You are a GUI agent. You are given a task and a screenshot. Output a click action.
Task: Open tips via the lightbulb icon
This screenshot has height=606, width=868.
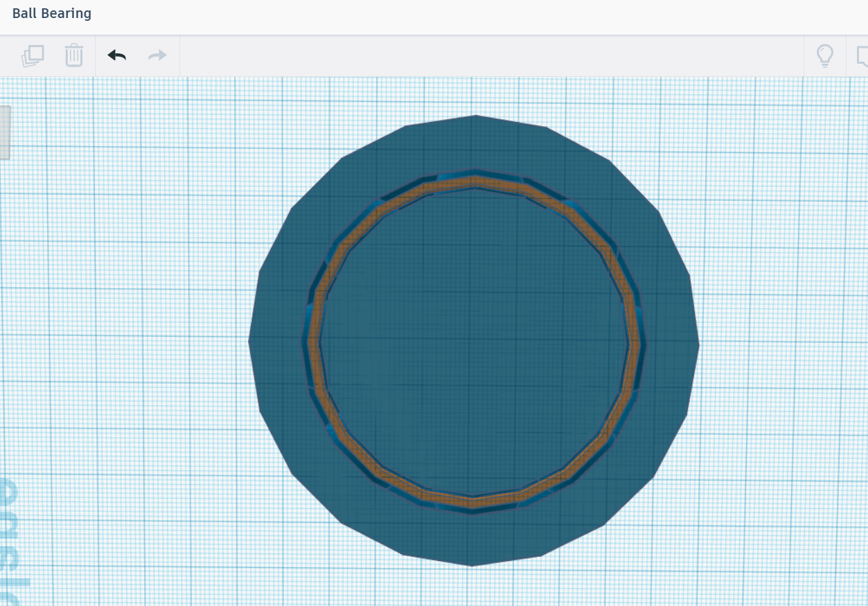click(x=824, y=55)
